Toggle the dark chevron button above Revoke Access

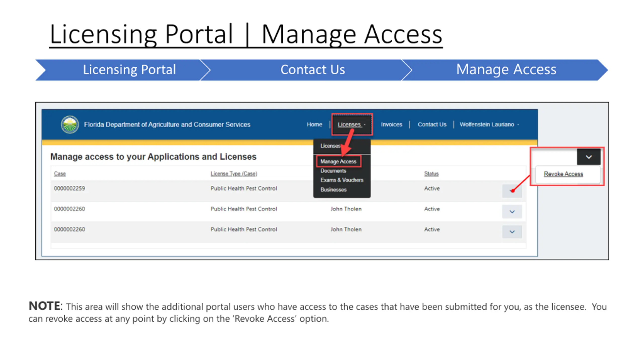click(588, 157)
